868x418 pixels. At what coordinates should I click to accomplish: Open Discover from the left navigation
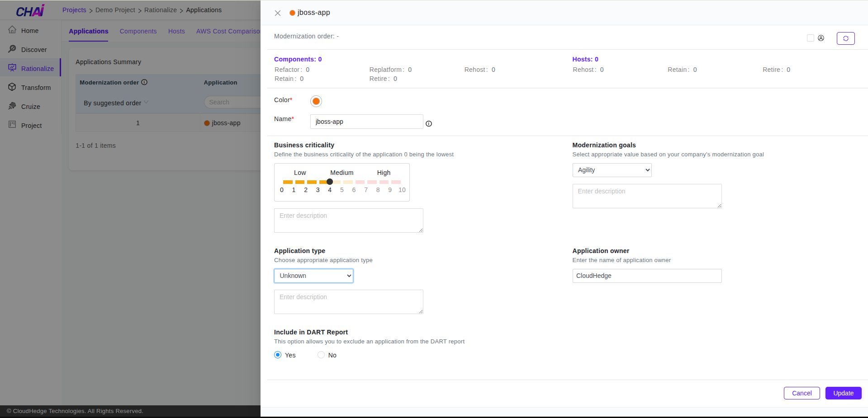[x=13, y=49]
